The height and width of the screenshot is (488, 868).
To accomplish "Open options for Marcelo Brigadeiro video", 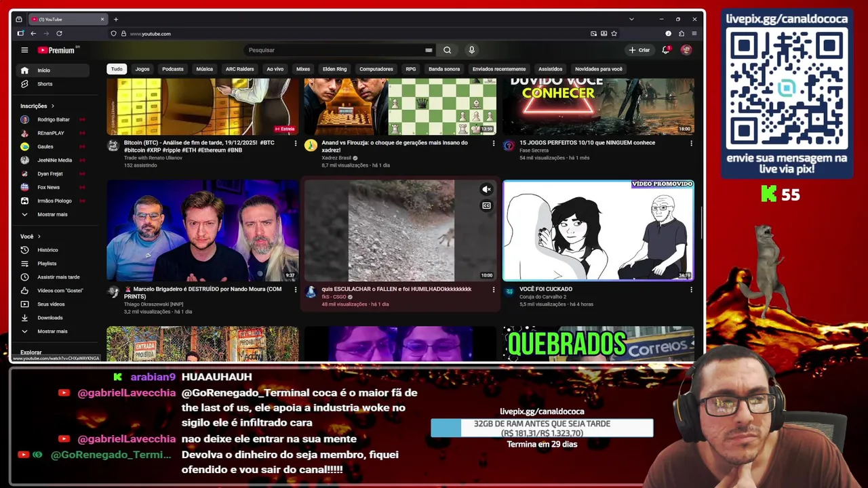I will tap(295, 289).
